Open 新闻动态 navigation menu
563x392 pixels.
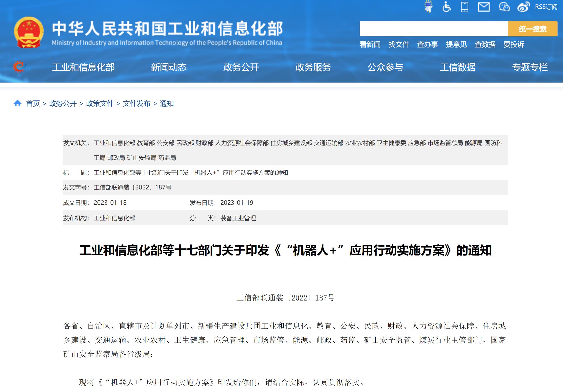[x=169, y=67]
